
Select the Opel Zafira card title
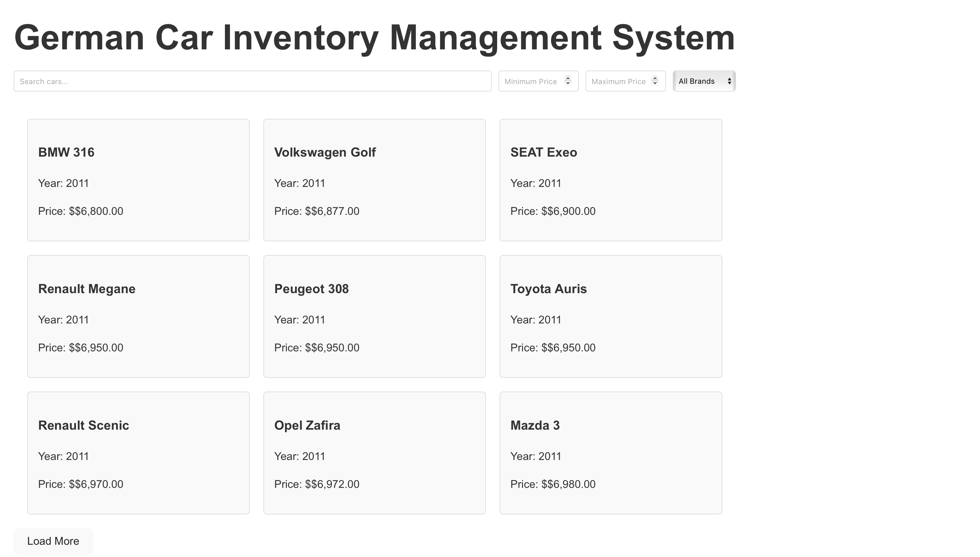(x=307, y=425)
